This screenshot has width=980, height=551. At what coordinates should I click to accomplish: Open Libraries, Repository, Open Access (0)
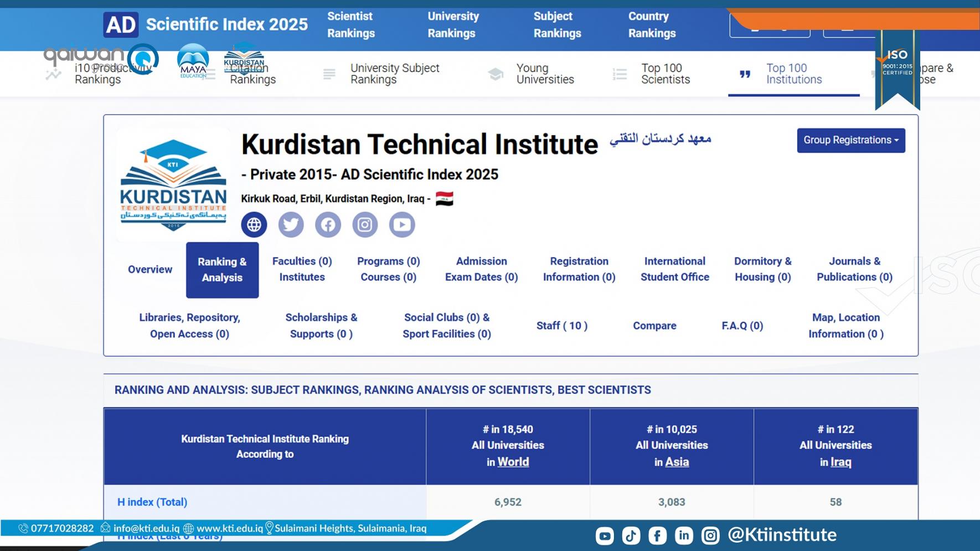point(189,326)
